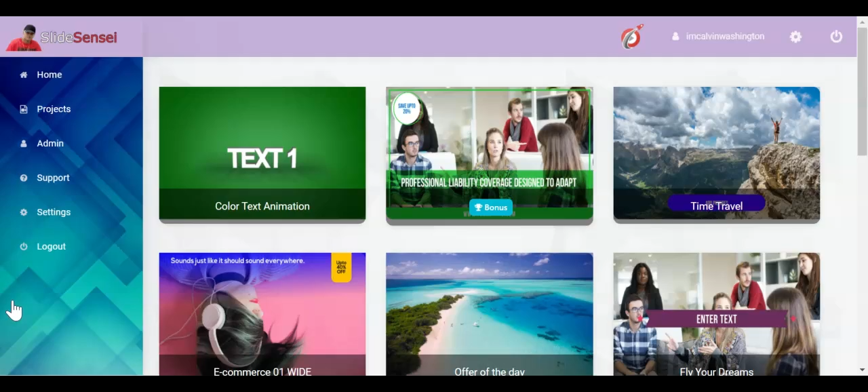This screenshot has height=392, width=868.
Task: Click the Logout power icon in sidebar
Action: tap(24, 247)
